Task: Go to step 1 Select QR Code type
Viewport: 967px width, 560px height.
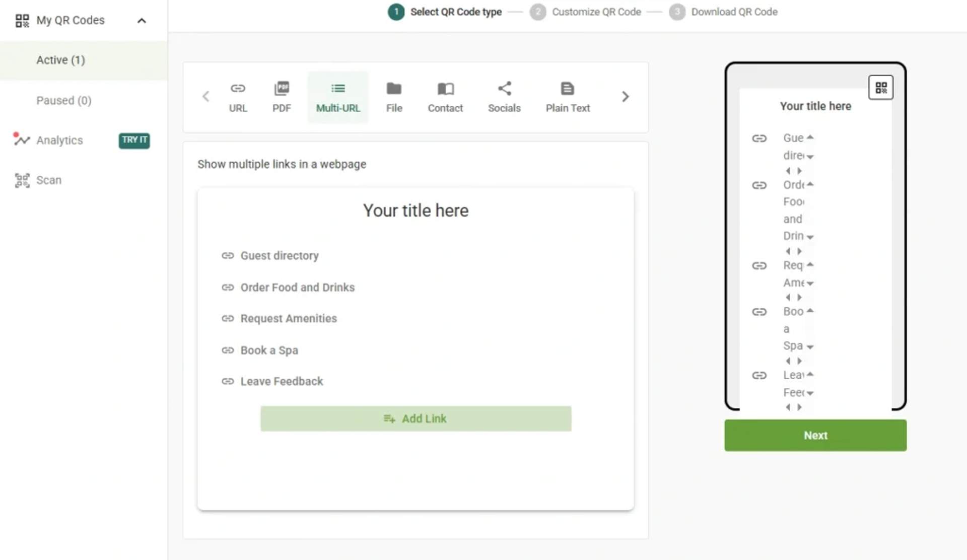Action: [445, 12]
